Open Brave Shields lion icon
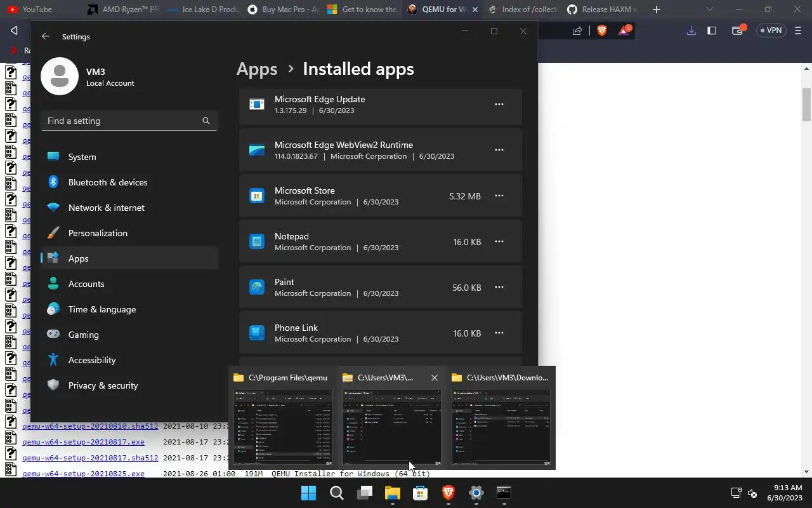812x508 pixels. (x=602, y=30)
